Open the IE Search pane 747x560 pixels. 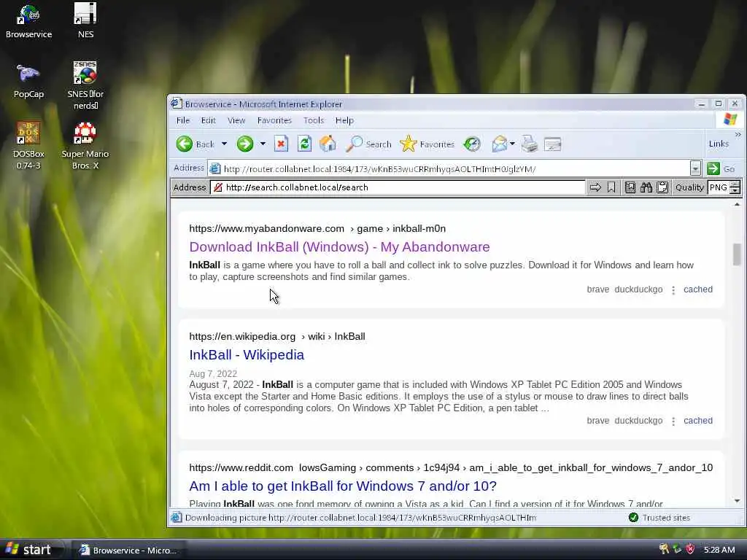[368, 144]
